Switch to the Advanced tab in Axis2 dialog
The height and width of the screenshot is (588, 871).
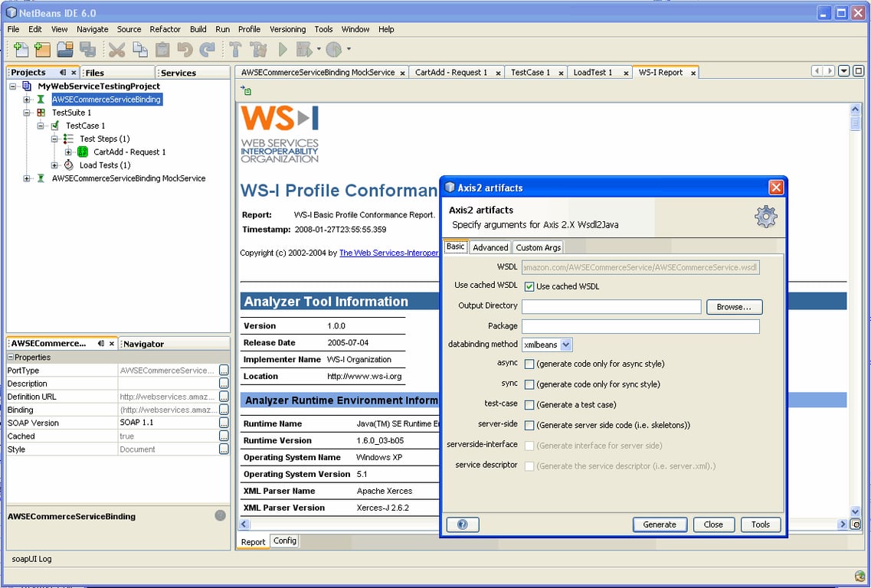pos(490,247)
